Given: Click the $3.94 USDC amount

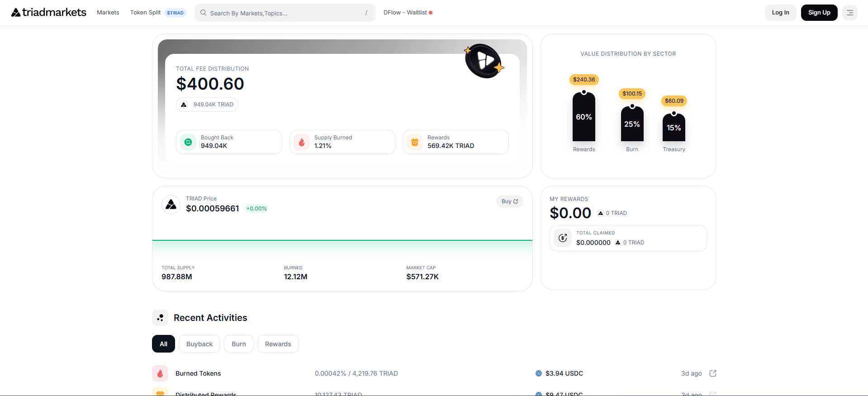Looking at the screenshot, I should pos(564,373).
